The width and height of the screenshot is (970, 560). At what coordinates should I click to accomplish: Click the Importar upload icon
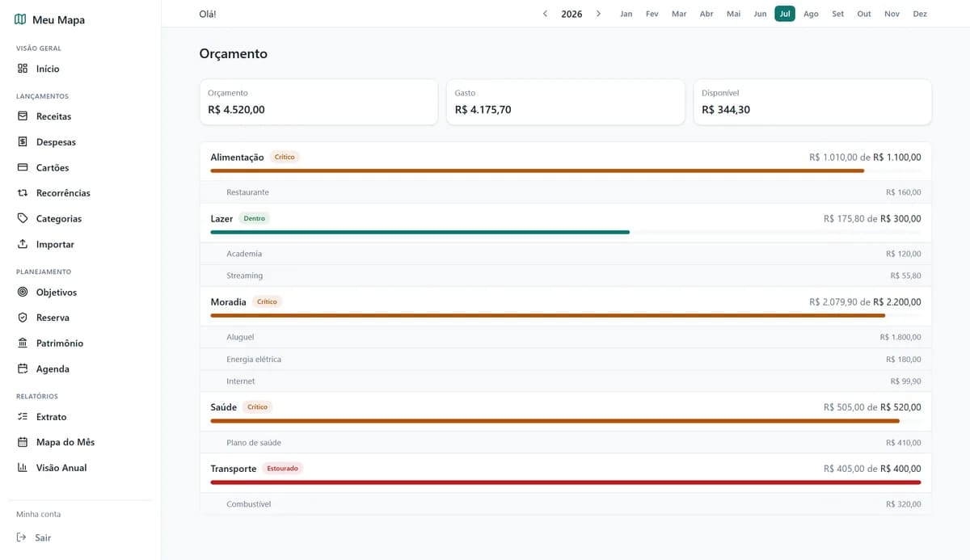click(x=23, y=244)
